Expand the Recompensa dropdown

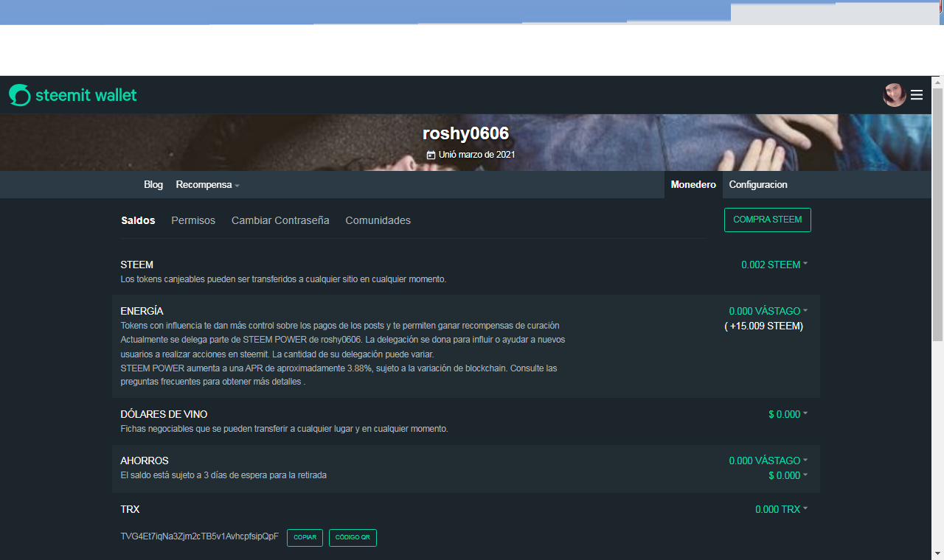click(x=208, y=185)
